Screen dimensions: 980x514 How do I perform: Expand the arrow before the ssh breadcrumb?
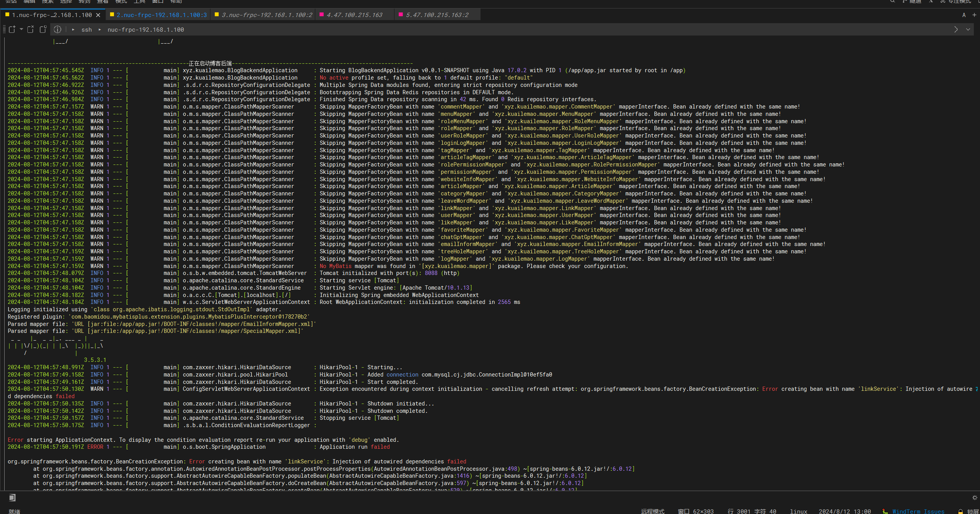click(x=73, y=30)
